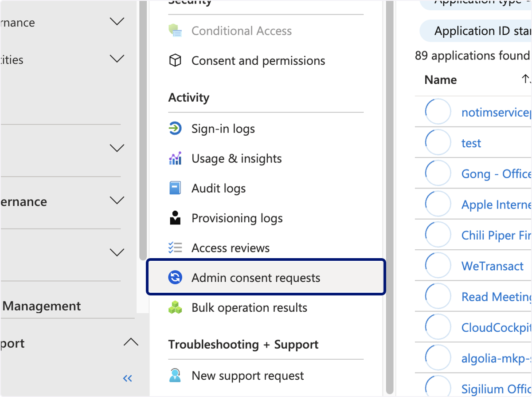Click the '89 applications found' text
Screen dimensions: 532x397
click(473, 55)
